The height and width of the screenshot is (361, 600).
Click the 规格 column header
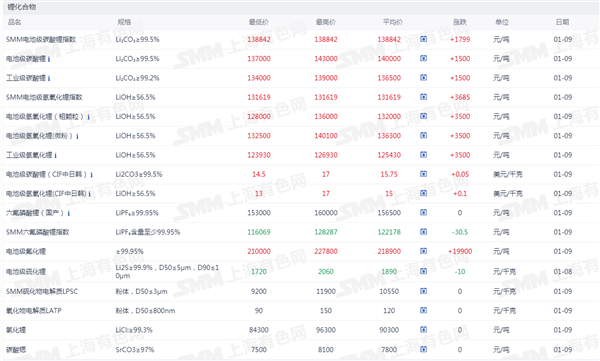point(124,22)
